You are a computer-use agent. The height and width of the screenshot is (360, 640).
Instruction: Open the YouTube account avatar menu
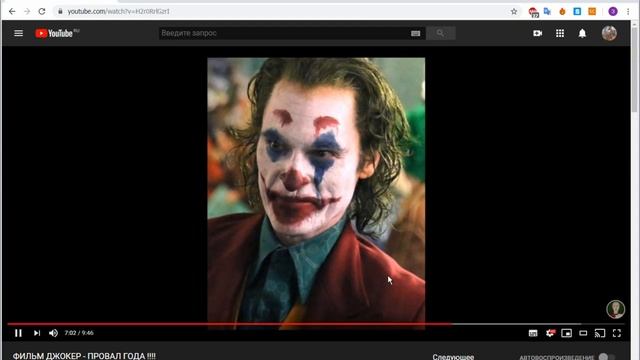pyautogui.click(x=609, y=33)
